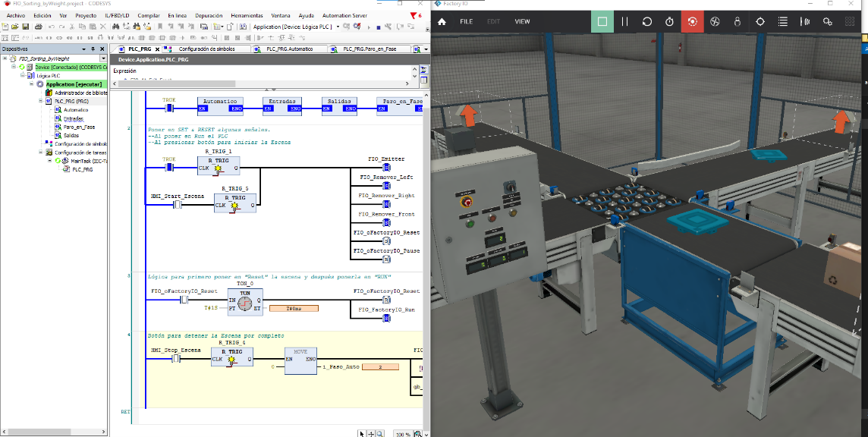Click the FIO_Emitter set coil
This screenshot has height=437, width=868.
(386, 167)
